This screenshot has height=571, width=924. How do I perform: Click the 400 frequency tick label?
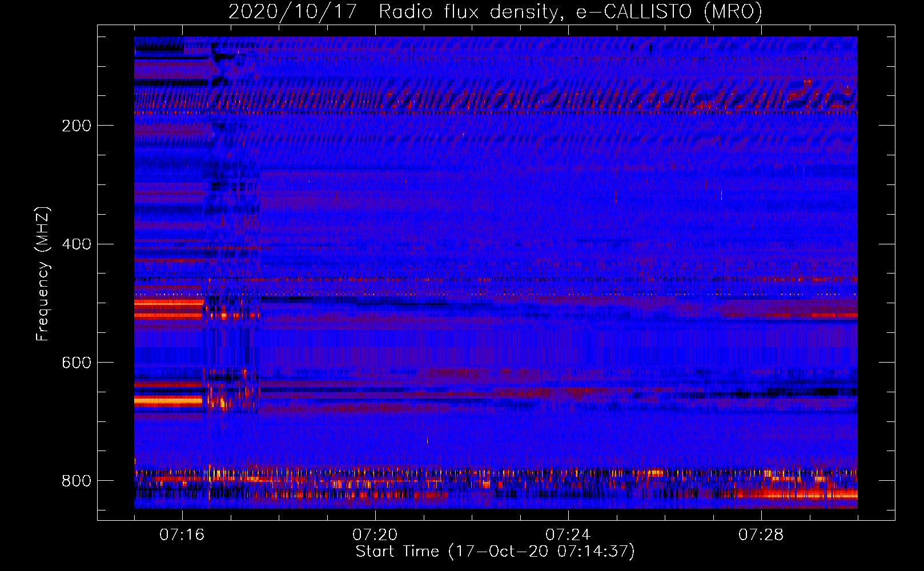(x=77, y=244)
